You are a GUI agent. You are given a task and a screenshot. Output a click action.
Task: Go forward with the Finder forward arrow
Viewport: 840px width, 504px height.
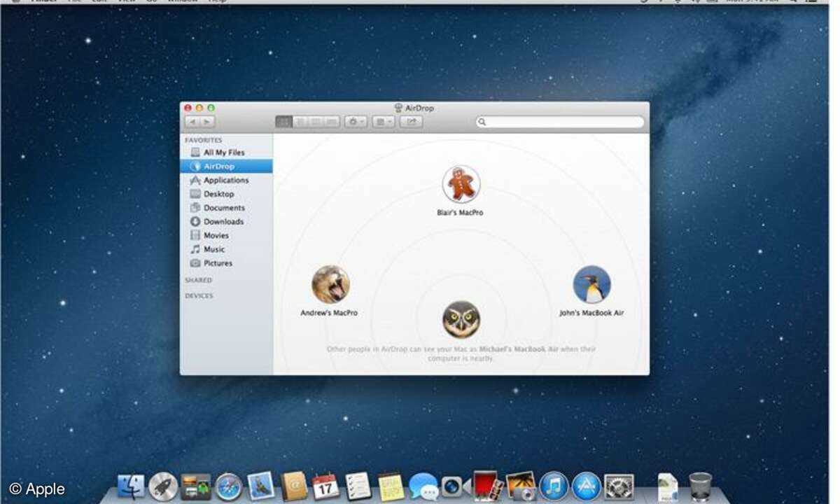tap(206, 122)
